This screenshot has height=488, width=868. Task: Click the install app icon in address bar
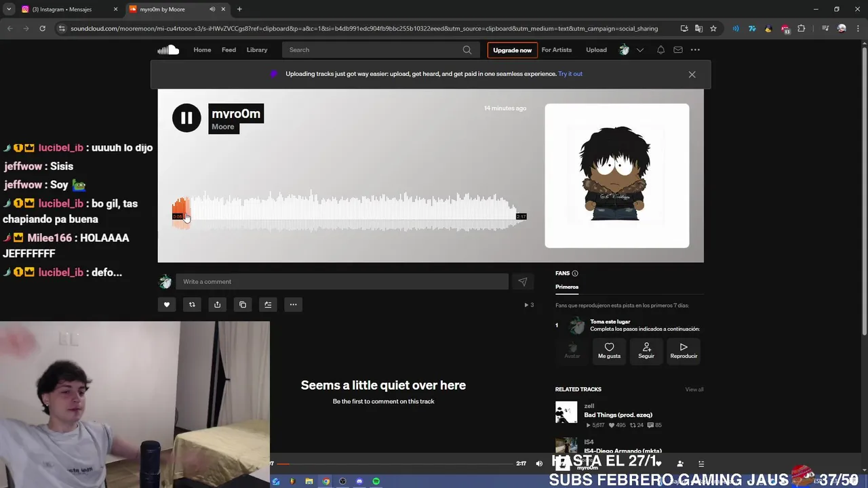[684, 28]
